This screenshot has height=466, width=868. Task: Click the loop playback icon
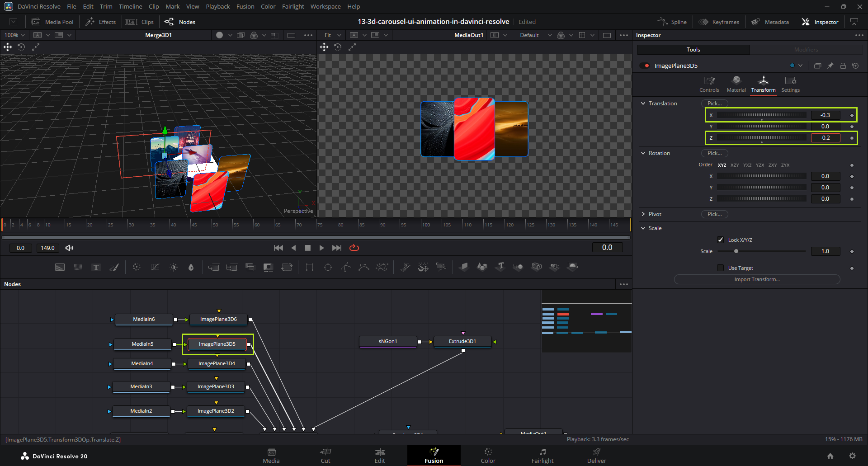(354, 248)
